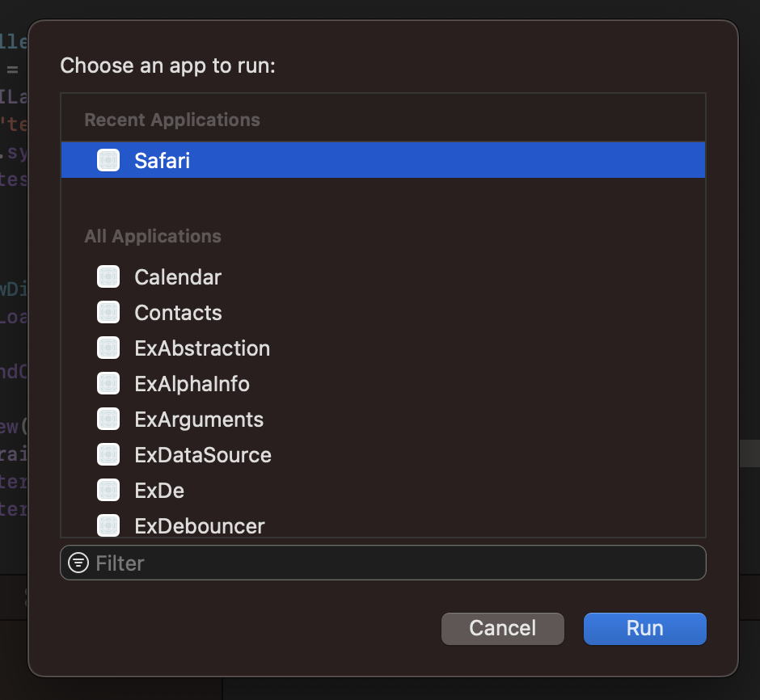The width and height of the screenshot is (760, 700).
Task: Cancel the app selection dialog
Action: pyautogui.click(x=503, y=628)
